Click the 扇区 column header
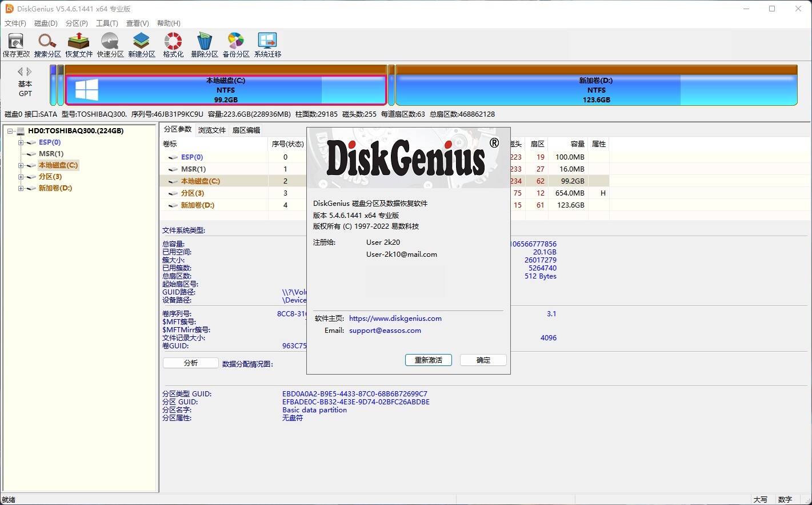The height and width of the screenshot is (505, 812). tap(538, 144)
